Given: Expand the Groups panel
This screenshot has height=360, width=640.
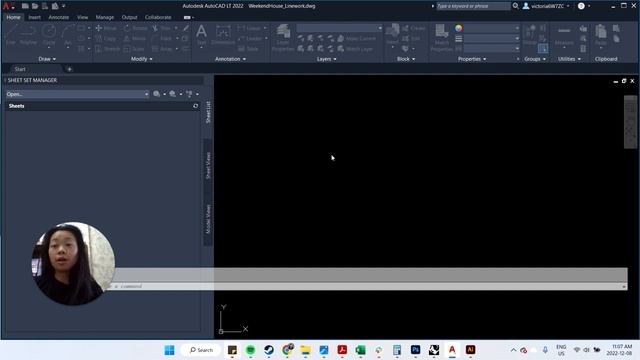Looking at the screenshot, I should click(x=535, y=59).
